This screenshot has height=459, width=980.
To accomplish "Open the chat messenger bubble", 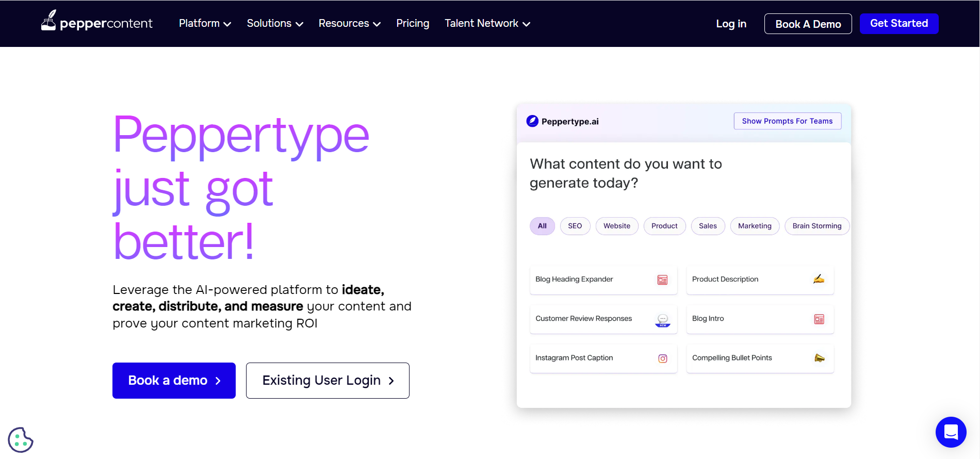I will [951, 432].
